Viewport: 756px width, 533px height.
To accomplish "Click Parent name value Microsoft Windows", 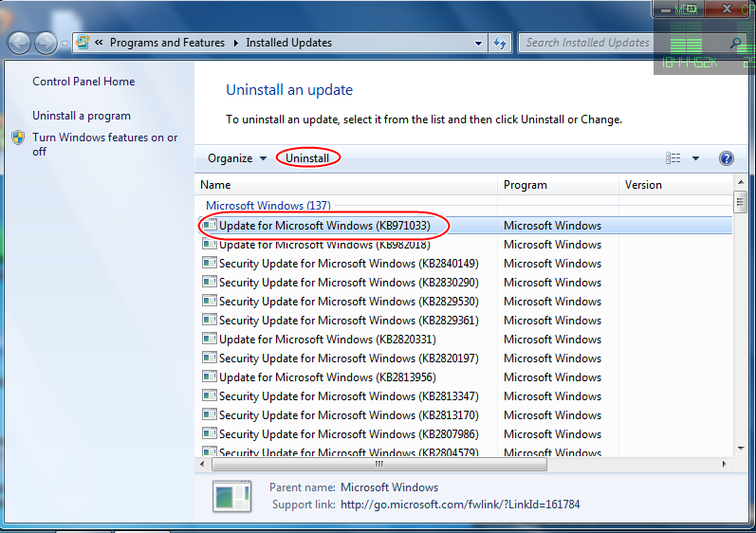I will coord(389,487).
